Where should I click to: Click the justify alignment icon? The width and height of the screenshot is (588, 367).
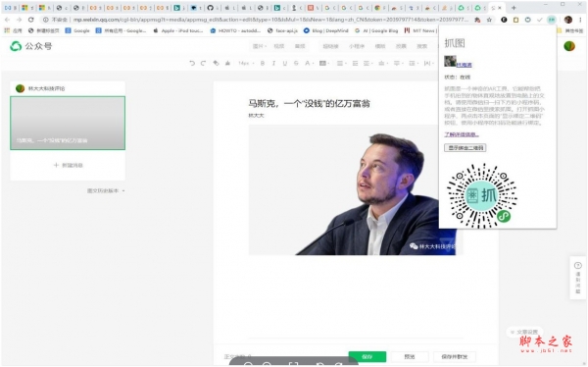coord(355,63)
